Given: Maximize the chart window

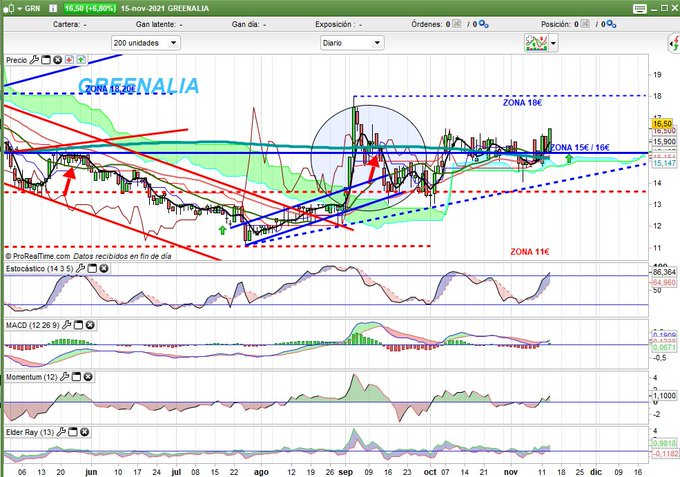Looking at the screenshot, I should pos(664,8).
